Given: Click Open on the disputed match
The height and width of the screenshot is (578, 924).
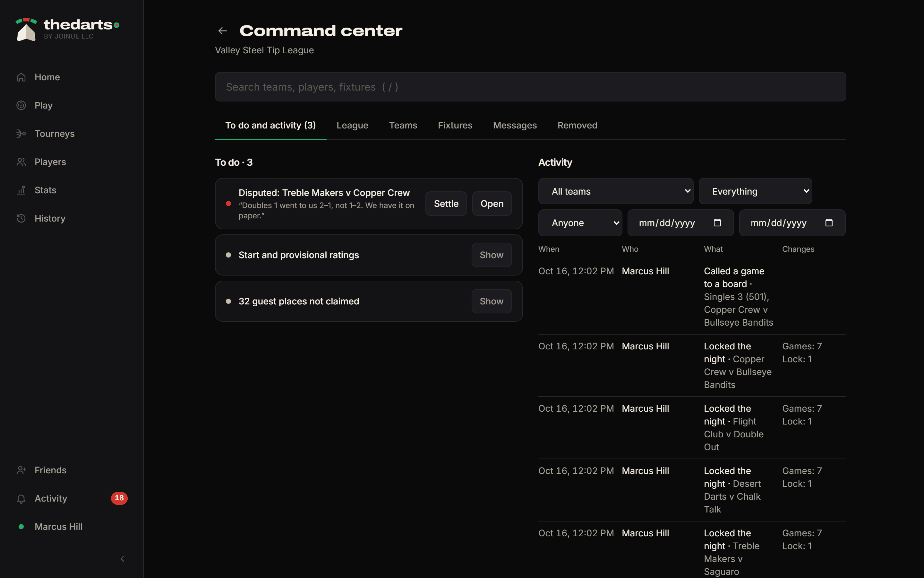Looking at the screenshot, I should tap(492, 204).
